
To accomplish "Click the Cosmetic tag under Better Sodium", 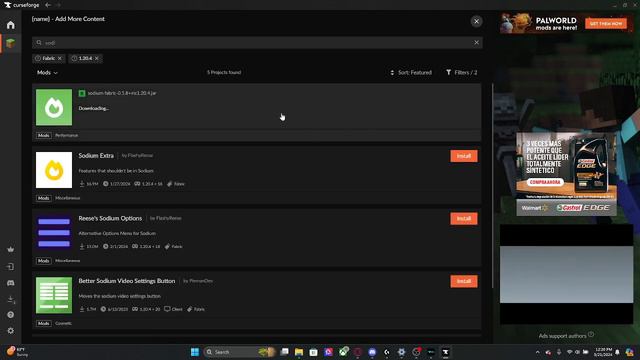I will pyautogui.click(x=63, y=323).
